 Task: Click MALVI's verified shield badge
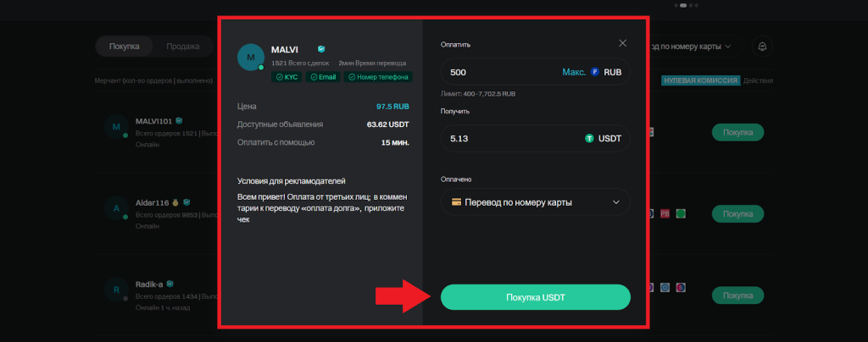pos(321,49)
